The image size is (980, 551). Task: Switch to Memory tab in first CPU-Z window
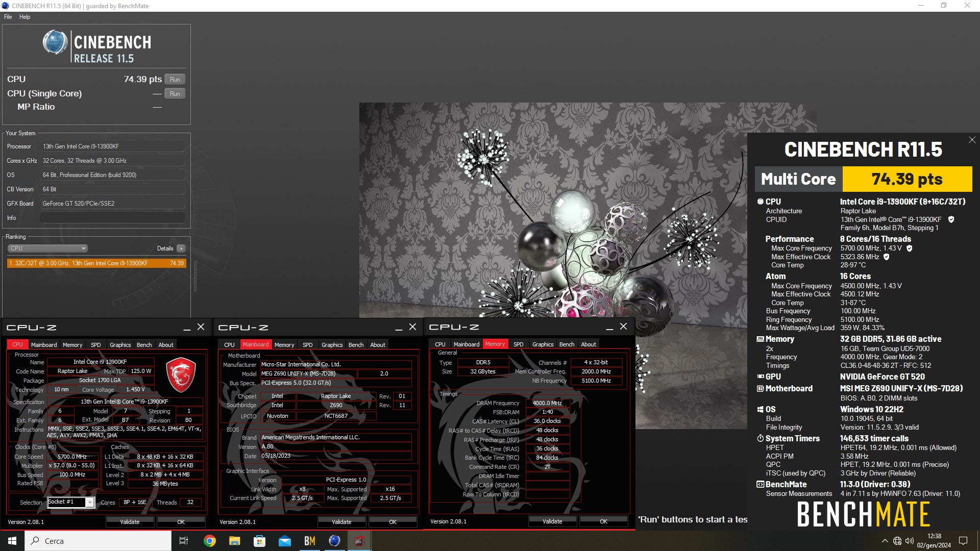[x=72, y=345]
